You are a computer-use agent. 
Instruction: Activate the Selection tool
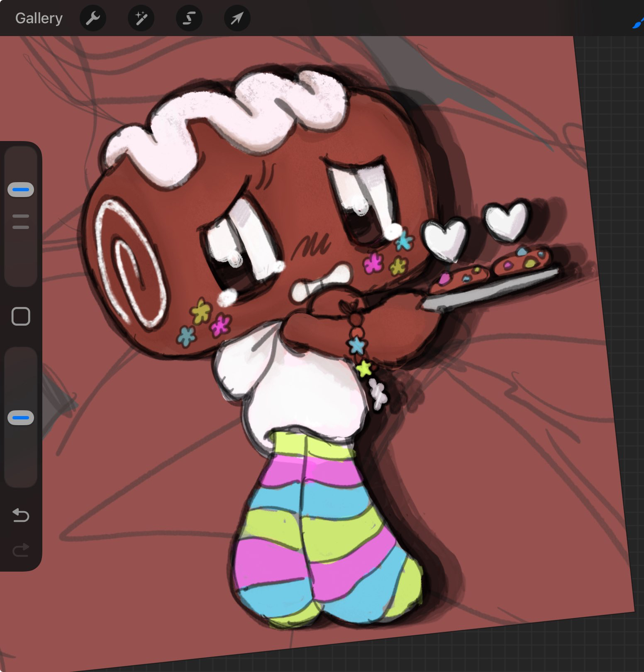click(x=189, y=18)
